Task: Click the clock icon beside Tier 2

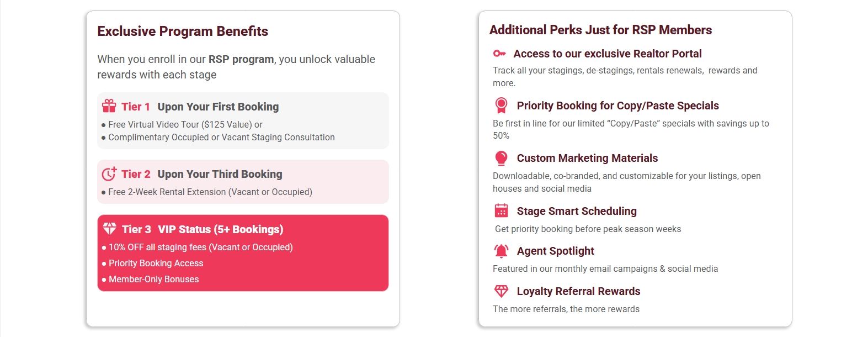Action: coord(109,173)
